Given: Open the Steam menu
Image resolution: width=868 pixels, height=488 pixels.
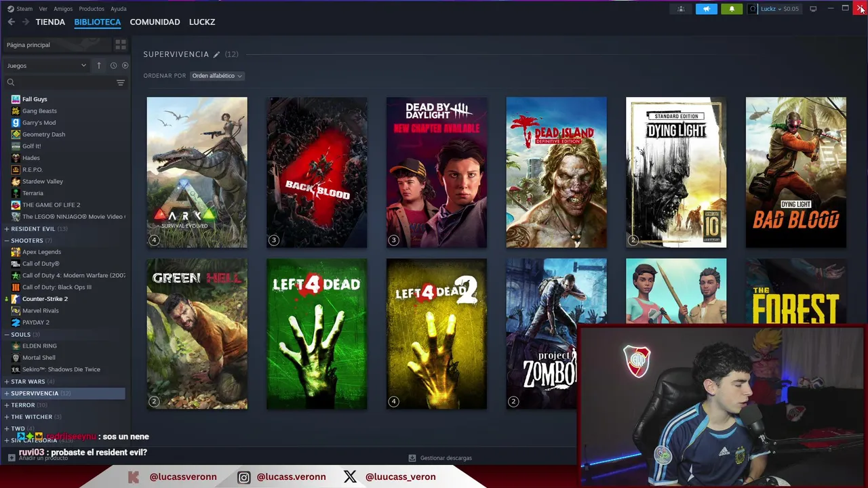Looking at the screenshot, I should pos(24,9).
